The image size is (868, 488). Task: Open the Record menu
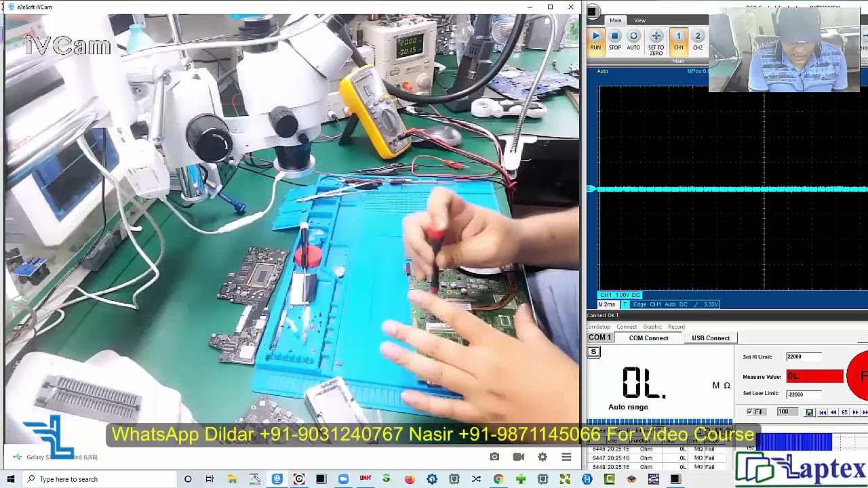[x=676, y=327]
